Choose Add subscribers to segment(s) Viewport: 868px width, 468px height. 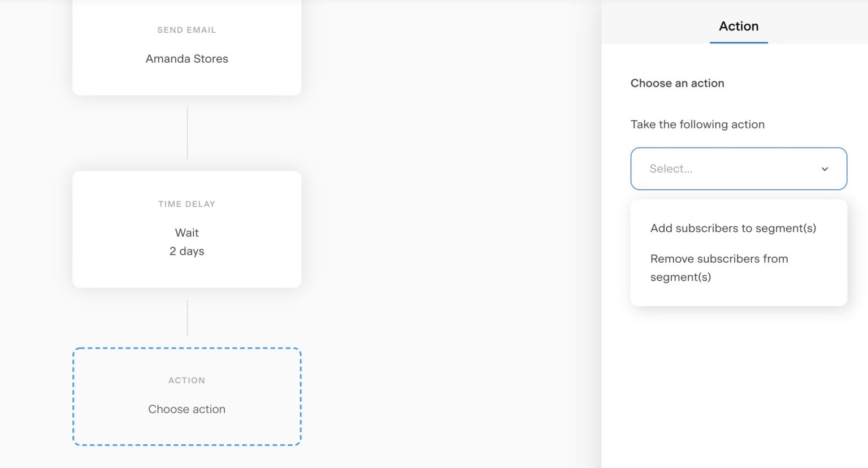pos(733,228)
